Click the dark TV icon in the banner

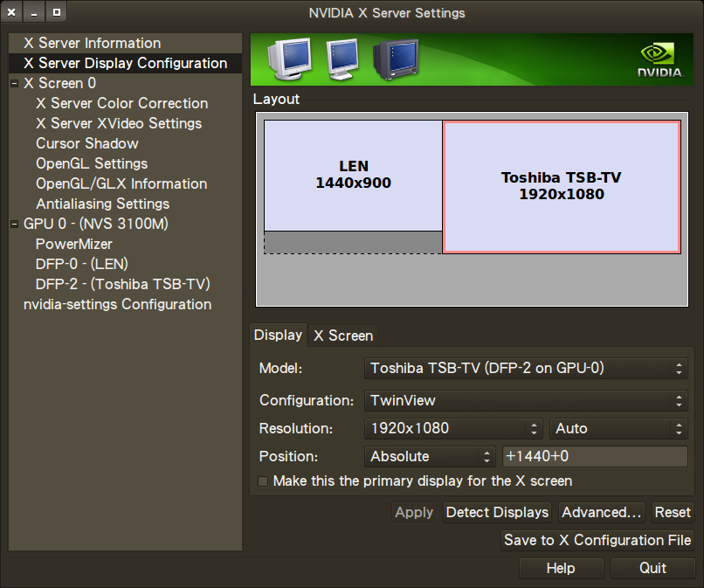coord(396,59)
